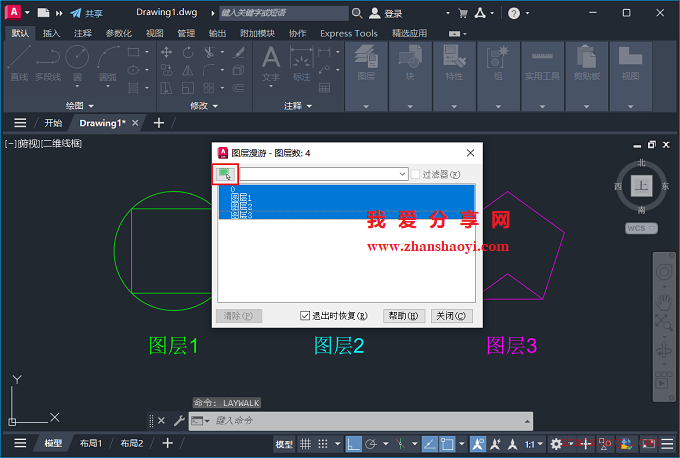The width and height of the screenshot is (680, 458).
Task: Click the search magnifier icon
Action: click(x=357, y=13)
